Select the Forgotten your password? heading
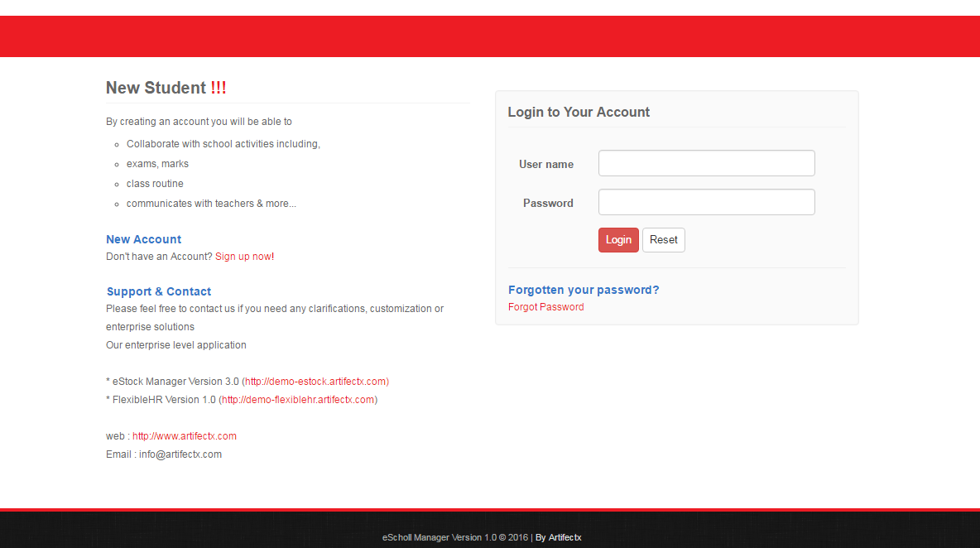This screenshot has width=980, height=548. (584, 290)
